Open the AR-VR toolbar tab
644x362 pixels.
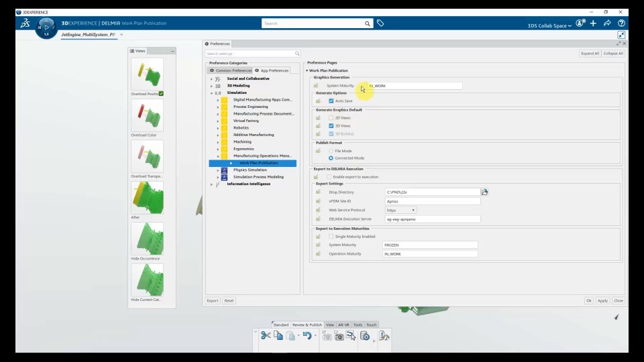pos(343,324)
